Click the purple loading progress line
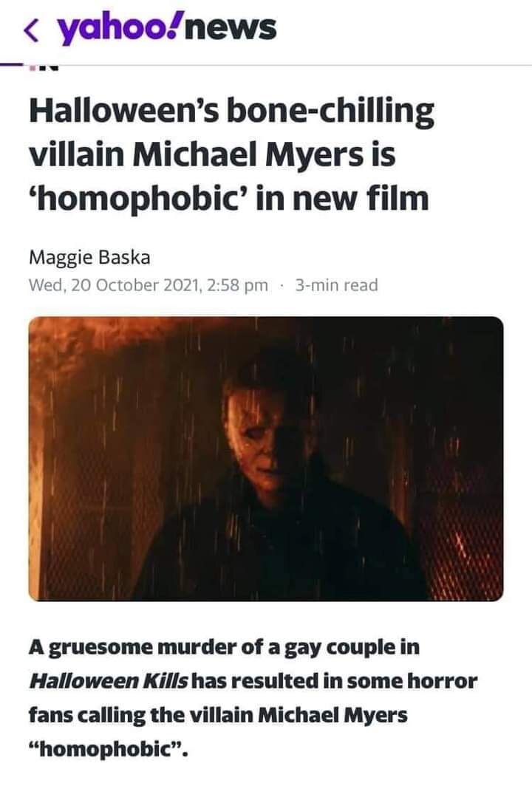 [x=12, y=65]
